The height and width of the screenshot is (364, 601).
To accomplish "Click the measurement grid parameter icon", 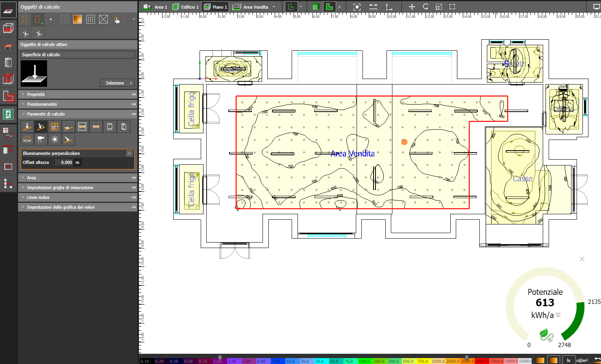I will click(54, 127).
